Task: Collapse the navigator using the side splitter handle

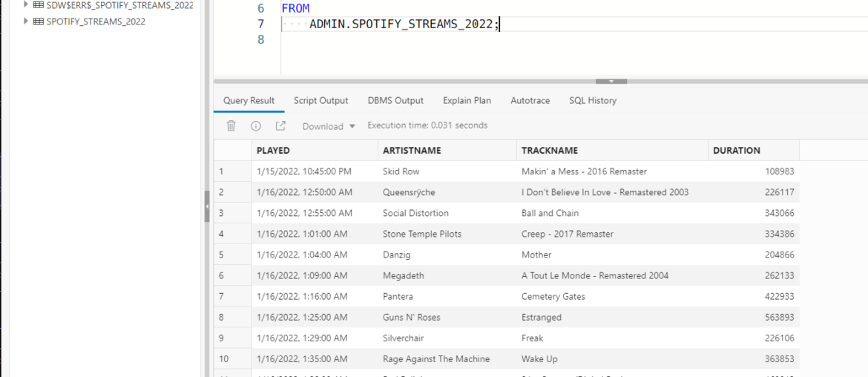Action: pos(207,206)
